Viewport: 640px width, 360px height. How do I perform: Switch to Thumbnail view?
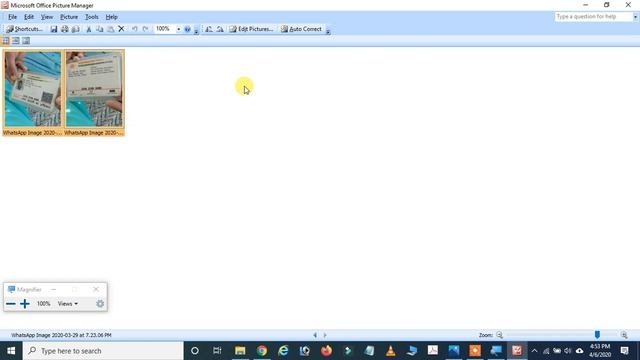coord(6,40)
